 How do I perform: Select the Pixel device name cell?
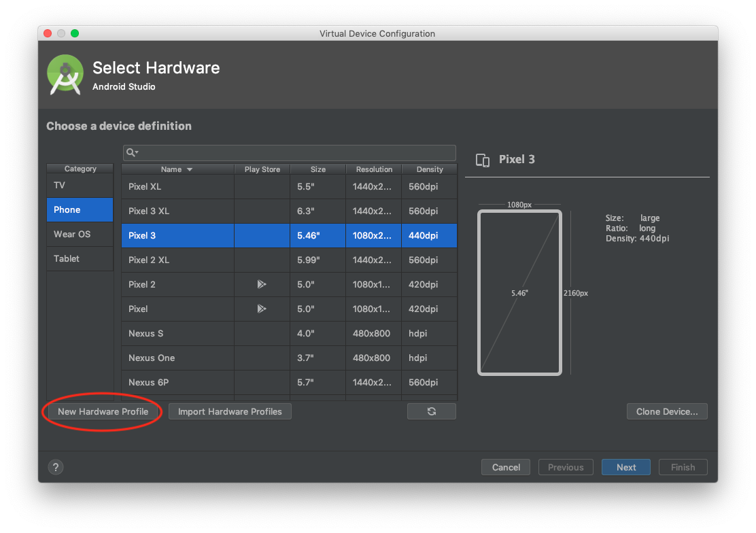click(177, 309)
